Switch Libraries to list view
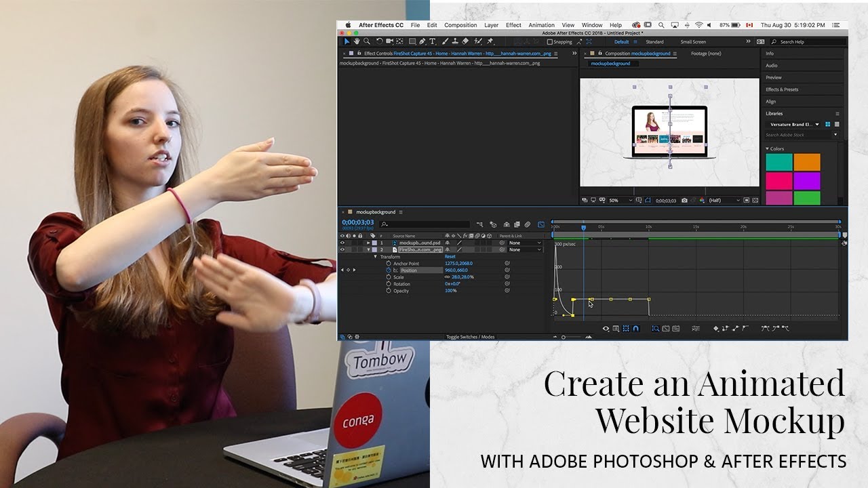This screenshot has height=488, width=868. (x=837, y=125)
